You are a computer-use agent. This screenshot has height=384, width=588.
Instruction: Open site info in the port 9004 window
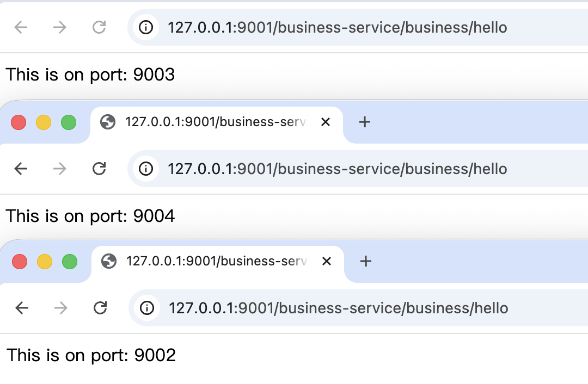pyautogui.click(x=146, y=169)
